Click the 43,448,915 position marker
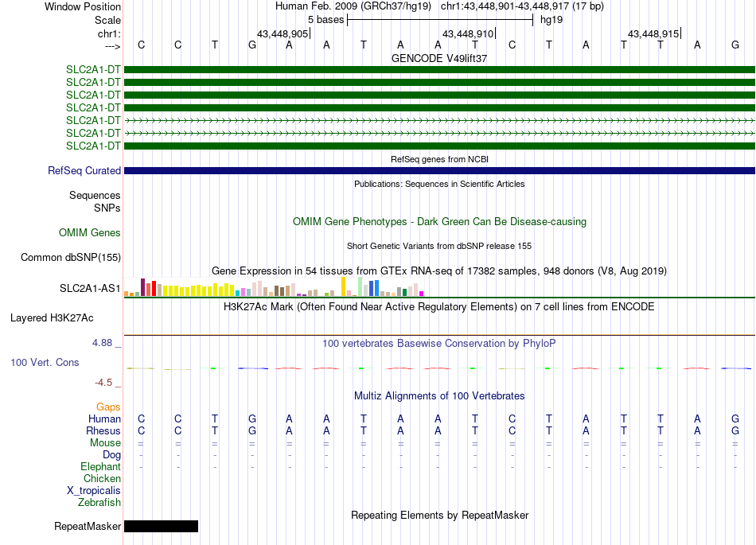Screen dimensions: 756x545 654,33
